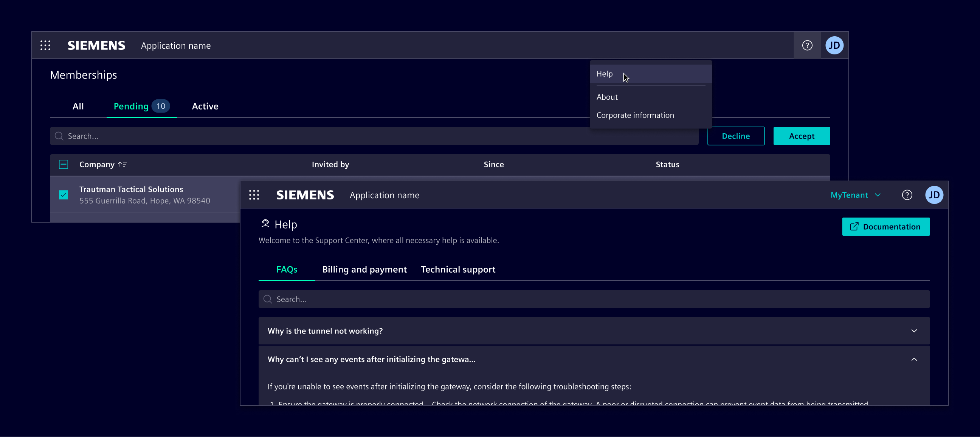Collapse the gateway events FAQ answer
Image resolution: width=980 pixels, height=437 pixels.
(x=913, y=359)
